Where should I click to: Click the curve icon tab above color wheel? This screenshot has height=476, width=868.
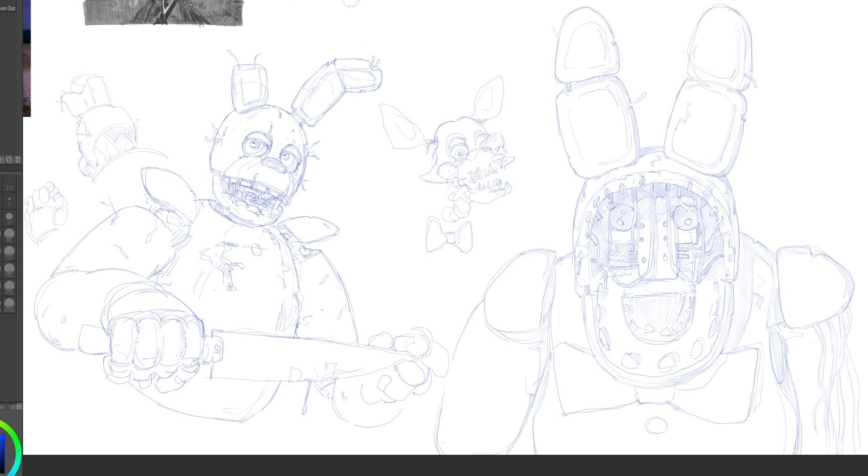click(x=3, y=407)
